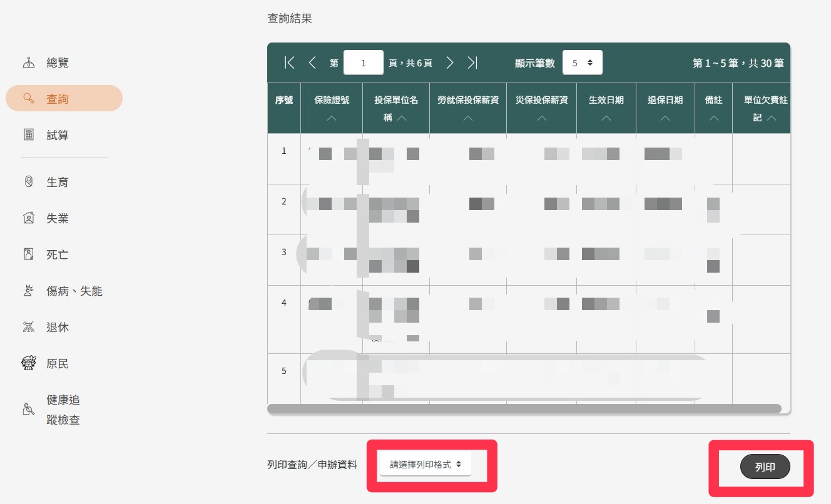The image size is (831, 504).
Task: Go to the next results page arrow
Action: tap(450, 63)
